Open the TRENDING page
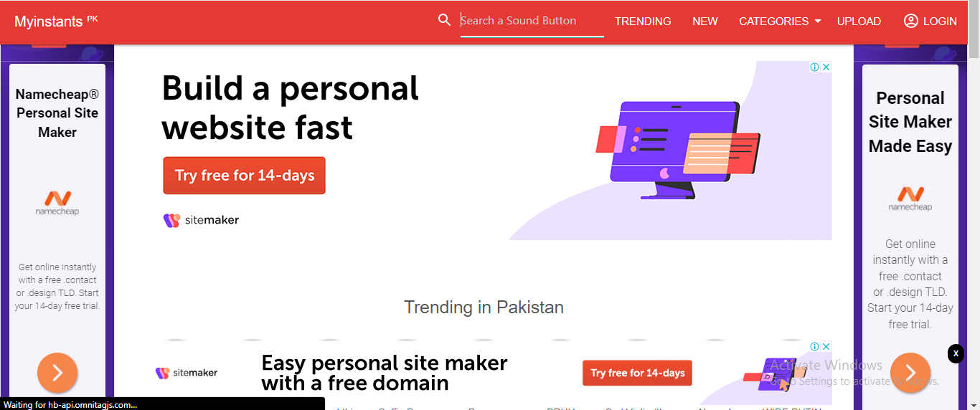 click(x=643, y=22)
